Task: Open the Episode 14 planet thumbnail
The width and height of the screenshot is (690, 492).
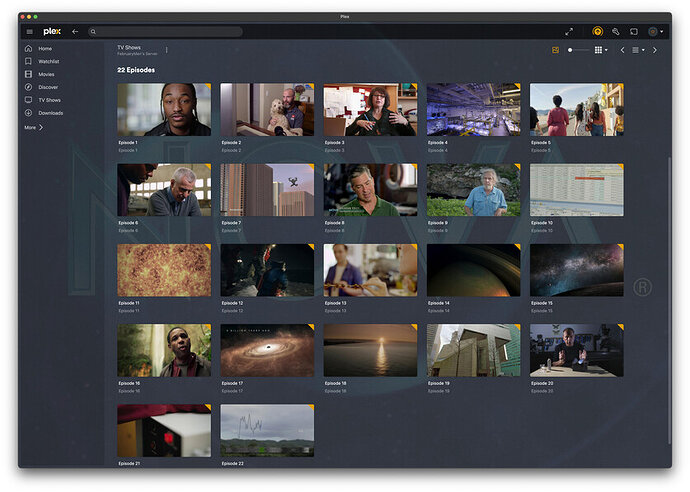Action: 473,270
